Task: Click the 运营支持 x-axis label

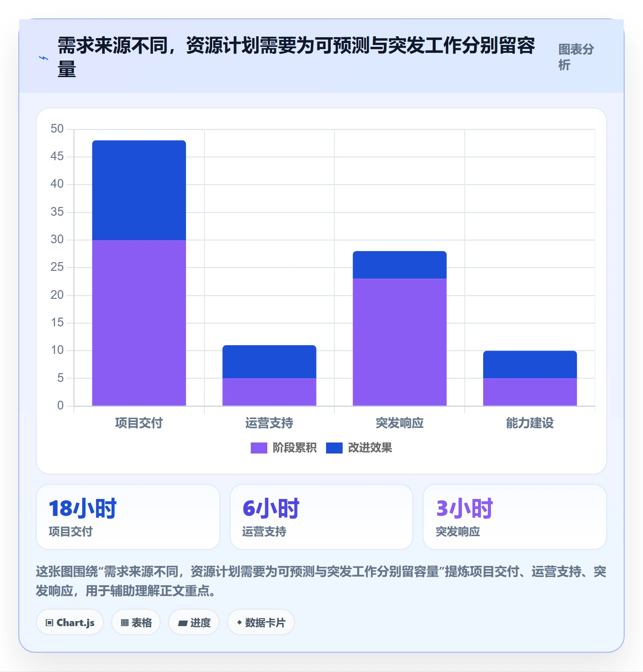Action: [x=270, y=423]
